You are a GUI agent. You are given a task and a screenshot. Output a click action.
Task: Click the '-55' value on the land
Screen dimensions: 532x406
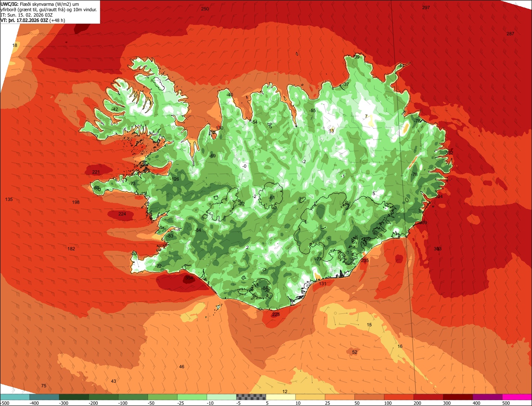coord(313,110)
